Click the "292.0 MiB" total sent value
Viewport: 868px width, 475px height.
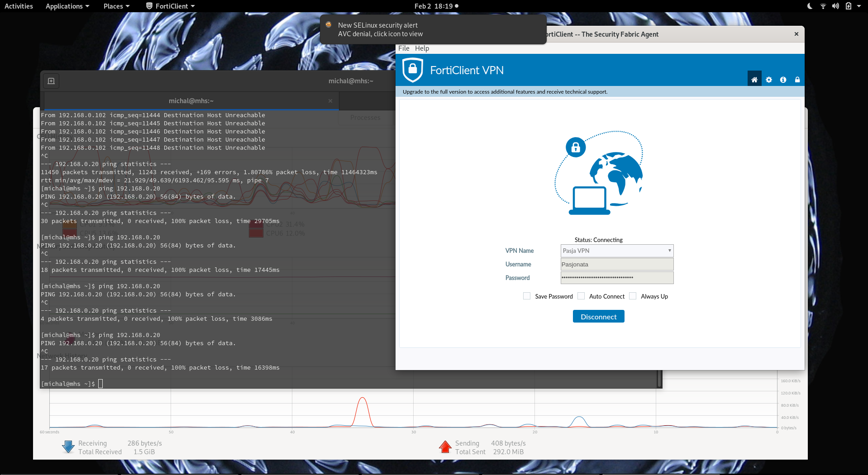coord(508,451)
